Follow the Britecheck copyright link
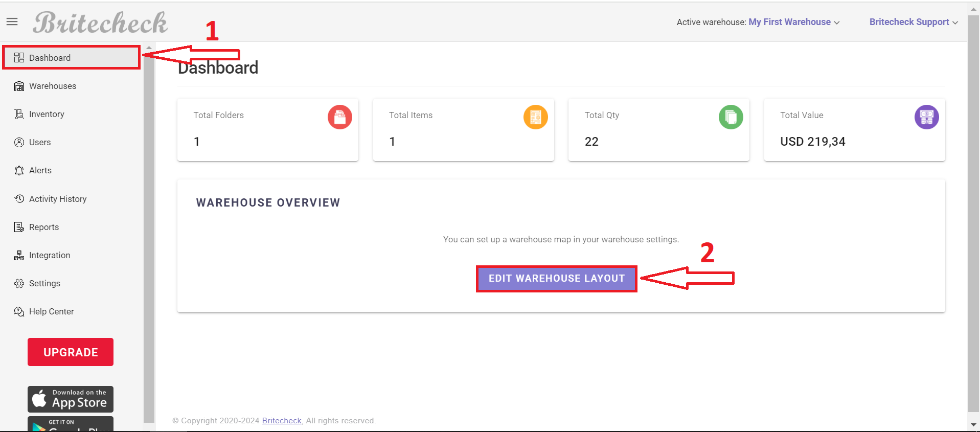This screenshot has width=980, height=432. click(x=282, y=421)
